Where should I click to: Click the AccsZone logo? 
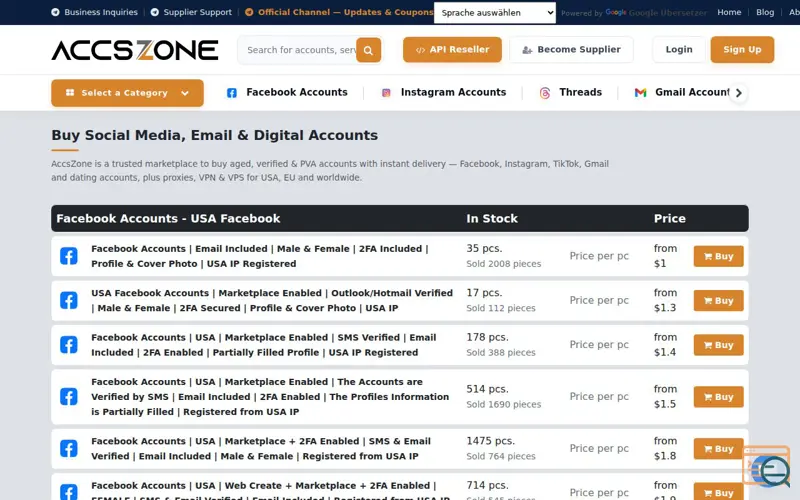(x=135, y=50)
